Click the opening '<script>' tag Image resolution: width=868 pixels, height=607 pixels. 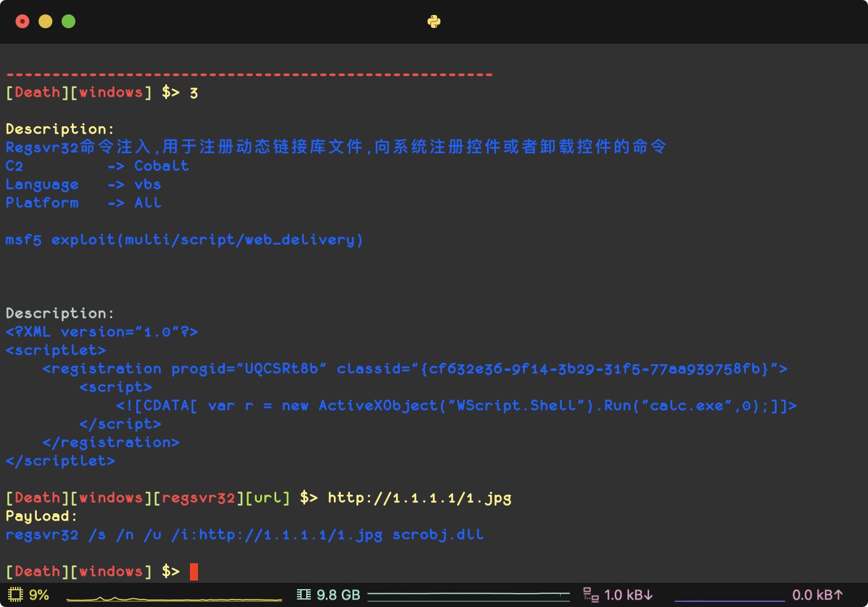116,388
